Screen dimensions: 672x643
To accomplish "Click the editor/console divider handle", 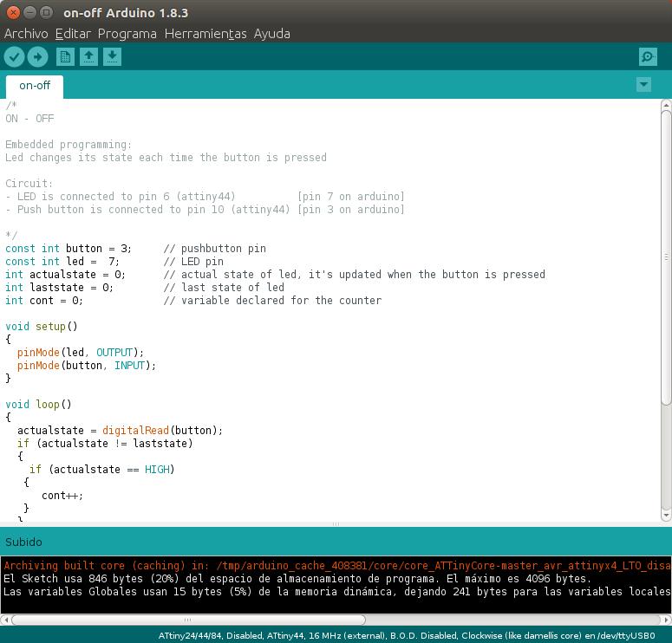I will coord(336,523).
